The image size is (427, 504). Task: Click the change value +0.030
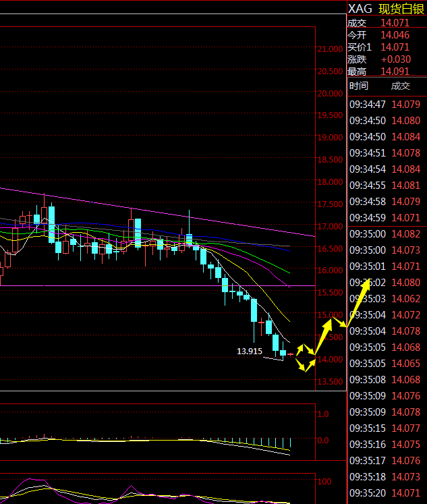pos(396,59)
